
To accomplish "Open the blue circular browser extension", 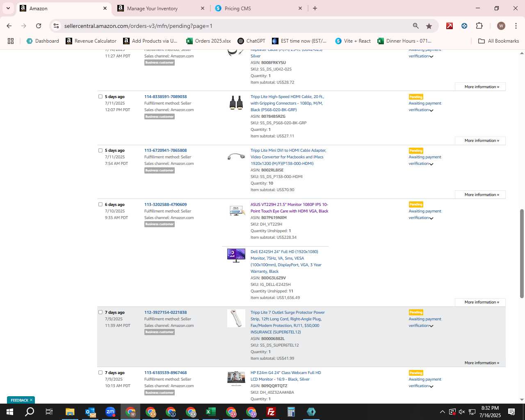I will point(464,26).
